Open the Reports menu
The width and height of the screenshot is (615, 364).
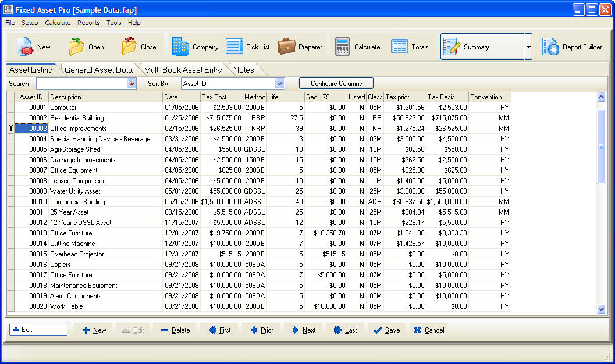click(88, 23)
